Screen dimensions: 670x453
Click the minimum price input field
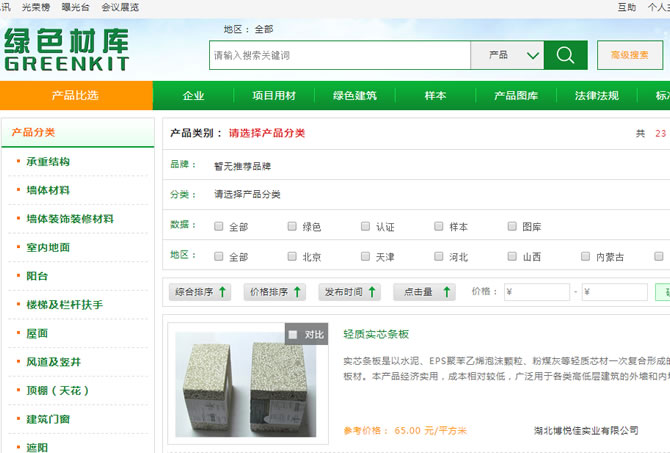click(536, 292)
